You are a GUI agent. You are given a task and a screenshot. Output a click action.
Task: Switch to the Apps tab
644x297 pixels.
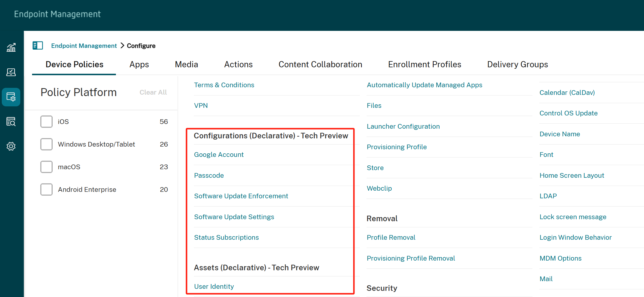[x=139, y=64]
